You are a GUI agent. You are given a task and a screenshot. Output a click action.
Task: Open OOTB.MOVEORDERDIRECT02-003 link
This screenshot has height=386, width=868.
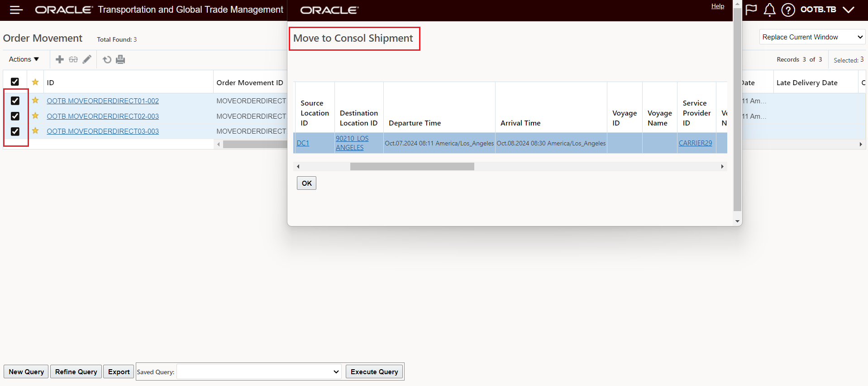coord(103,116)
